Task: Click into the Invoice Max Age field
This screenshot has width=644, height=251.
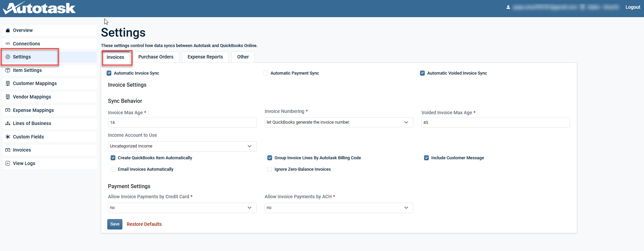Action: [182, 123]
